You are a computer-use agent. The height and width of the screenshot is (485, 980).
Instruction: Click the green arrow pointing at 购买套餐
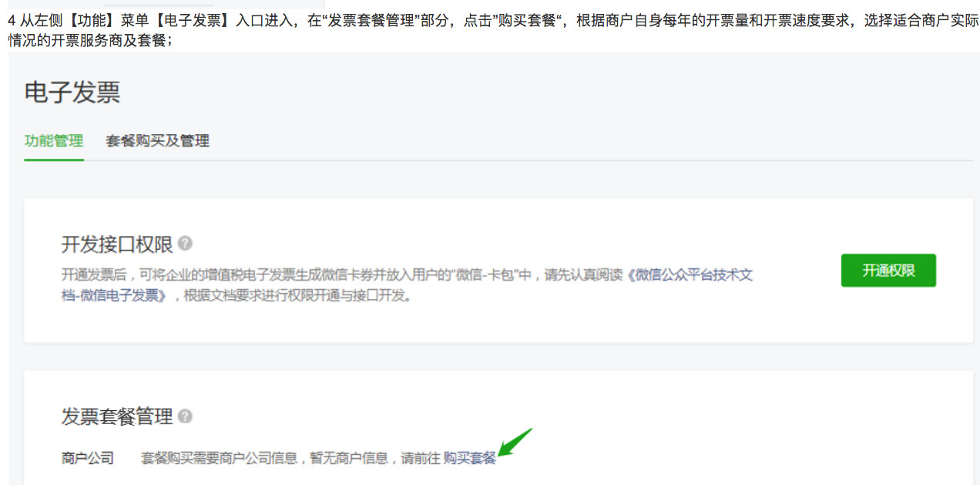pyautogui.click(x=515, y=443)
